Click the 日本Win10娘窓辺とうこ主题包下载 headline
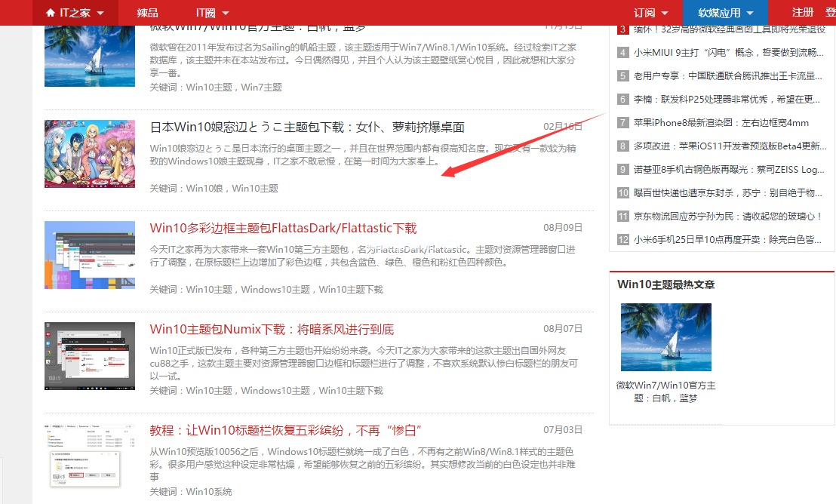 307,127
